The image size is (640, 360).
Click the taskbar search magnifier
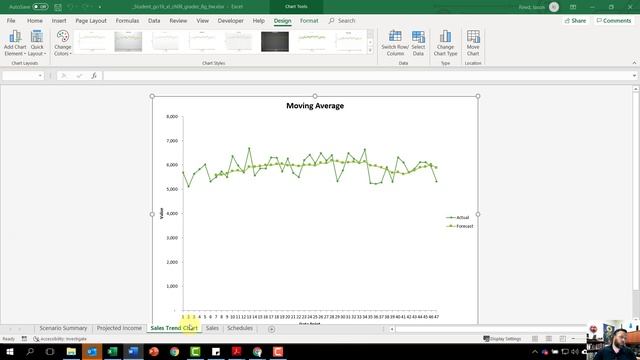[x=30, y=351]
